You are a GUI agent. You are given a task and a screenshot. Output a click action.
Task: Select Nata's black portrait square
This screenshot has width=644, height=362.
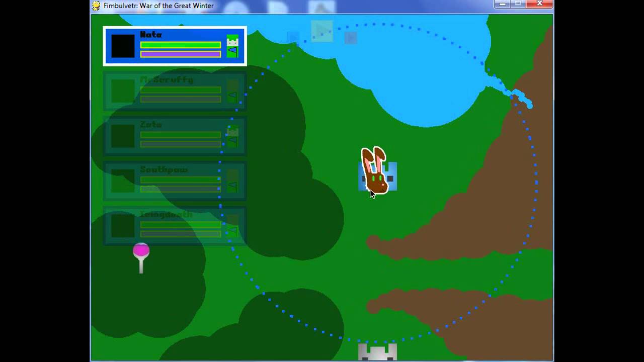[123, 46]
